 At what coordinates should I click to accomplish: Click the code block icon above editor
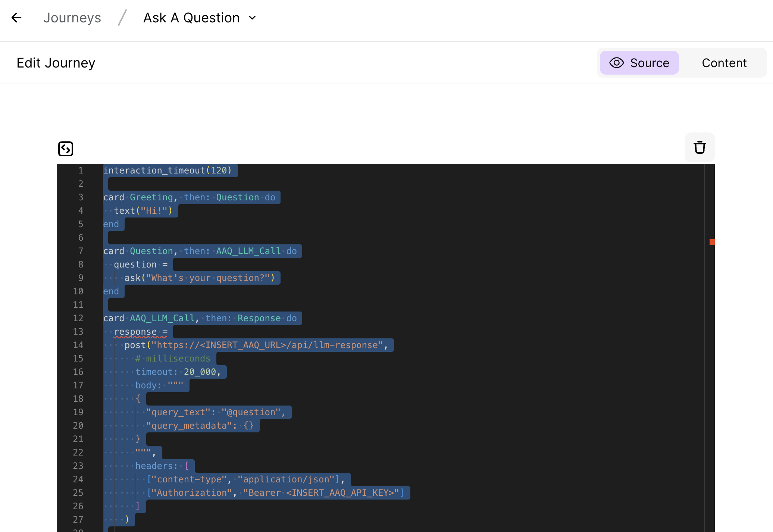tap(66, 148)
